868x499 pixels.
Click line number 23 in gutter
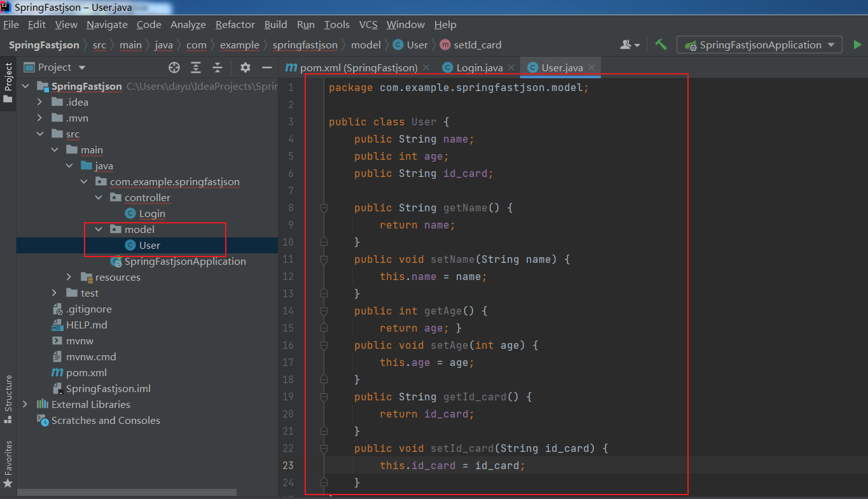289,466
